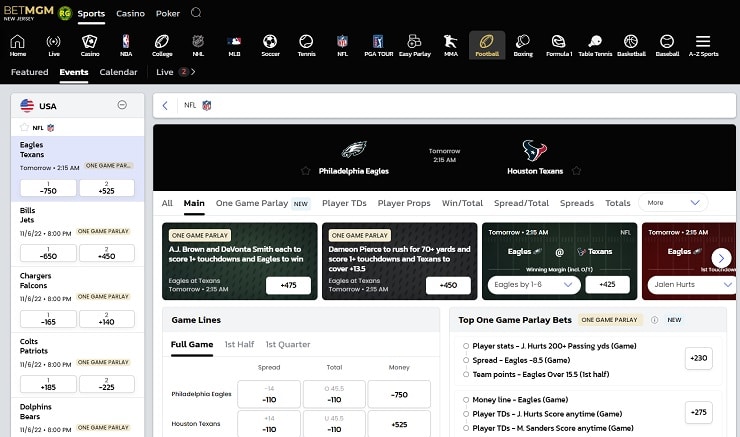Viewport: 740px width, 437px height.
Task: Open the Jalen Hurts 1st touchdown dropdown
Action: [692, 285]
